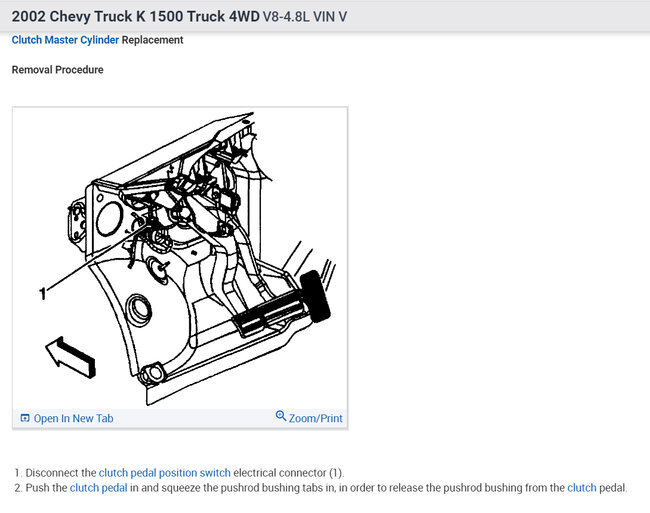Click the large round grommet in the diagram

tap(138, 311)
